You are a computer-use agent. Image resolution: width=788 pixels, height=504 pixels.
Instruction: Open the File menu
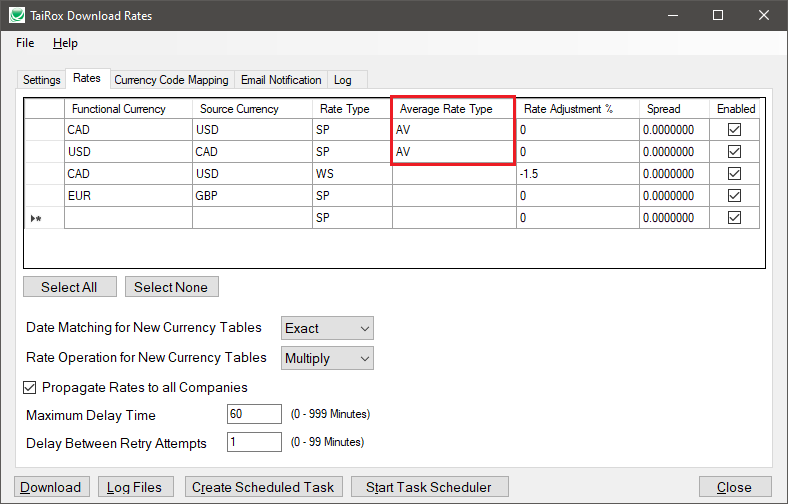[x=25, y=43]
